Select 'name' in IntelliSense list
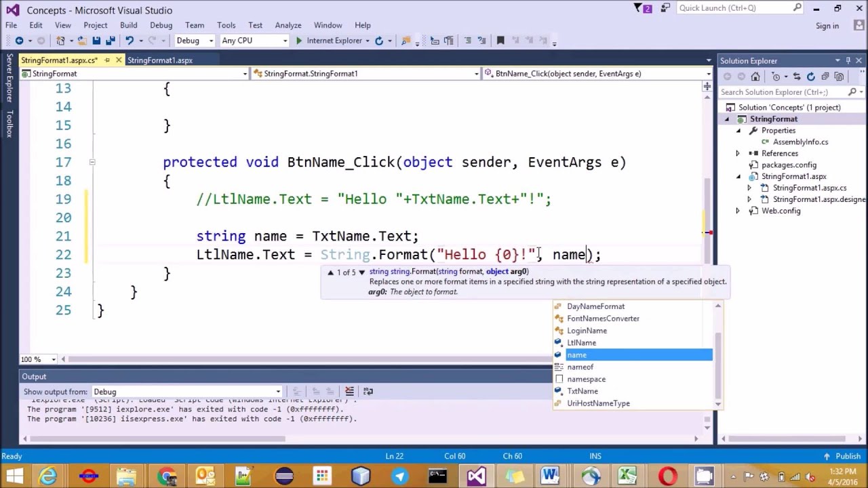Viewport: 868px width, 488px height. pos(633,355)
